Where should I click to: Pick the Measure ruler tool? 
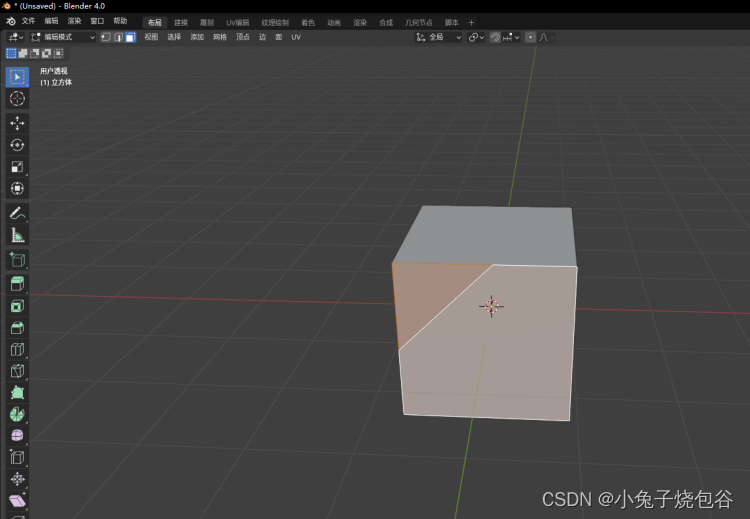click(x=17, y=235)
